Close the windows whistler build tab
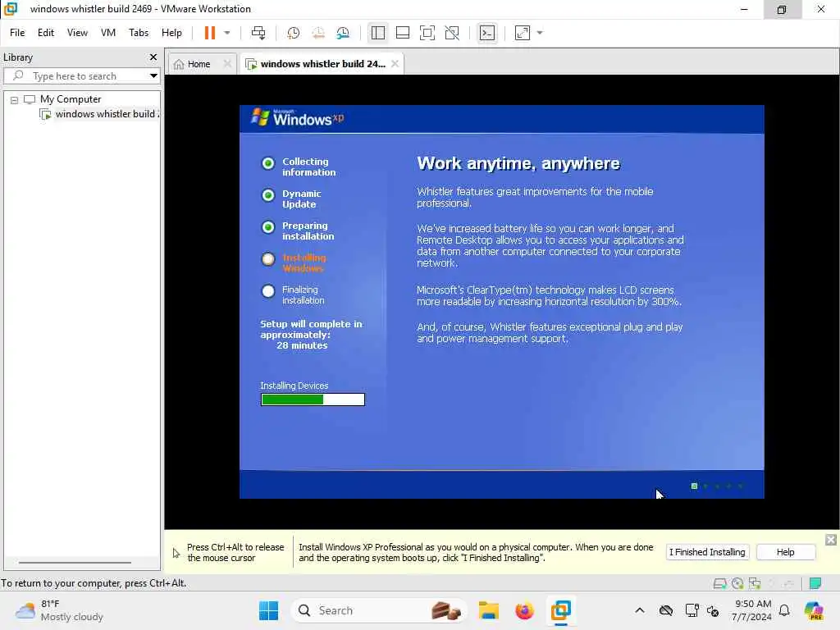 [x=395, y=64]
